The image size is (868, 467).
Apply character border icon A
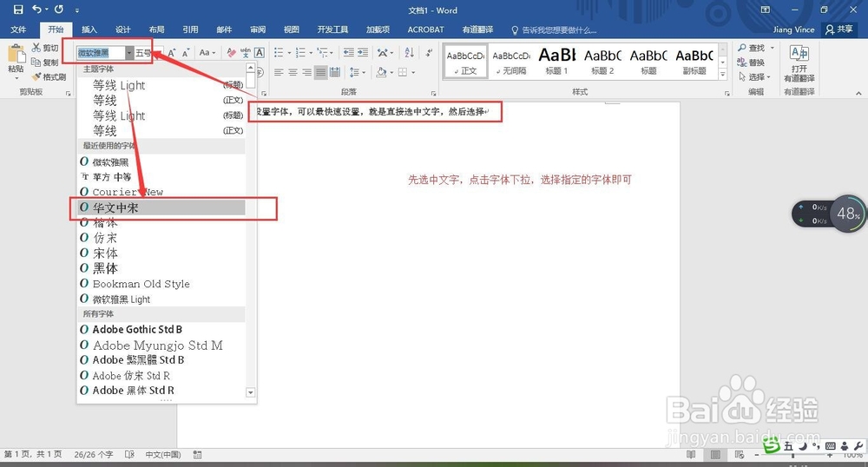tap(259, 53)
